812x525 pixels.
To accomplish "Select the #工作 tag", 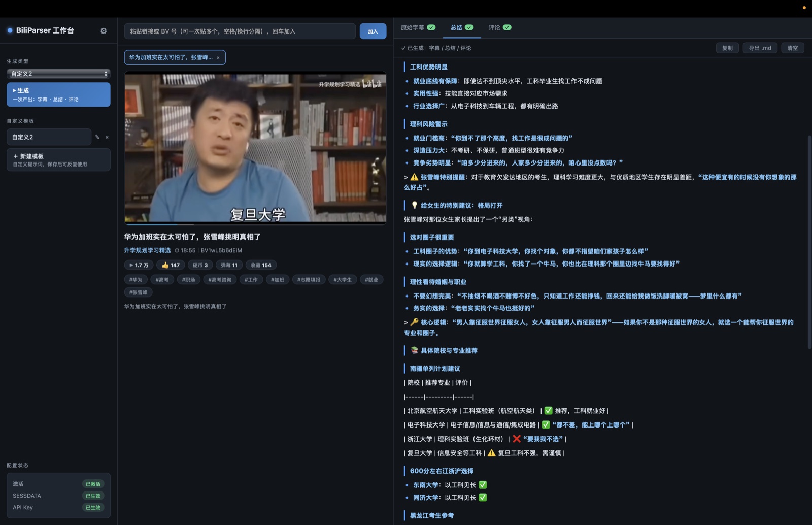I will pos(251,280).
